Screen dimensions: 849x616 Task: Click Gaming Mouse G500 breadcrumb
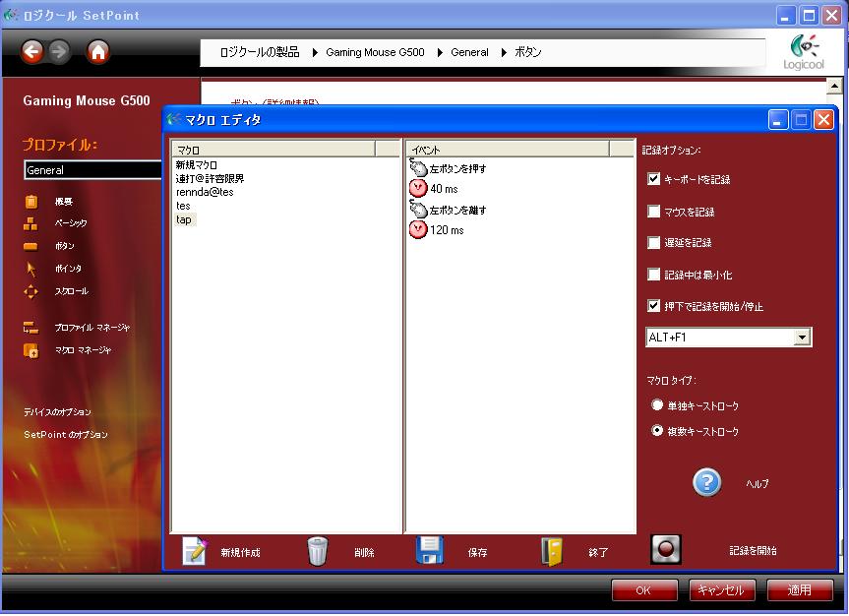click(375, 52)
